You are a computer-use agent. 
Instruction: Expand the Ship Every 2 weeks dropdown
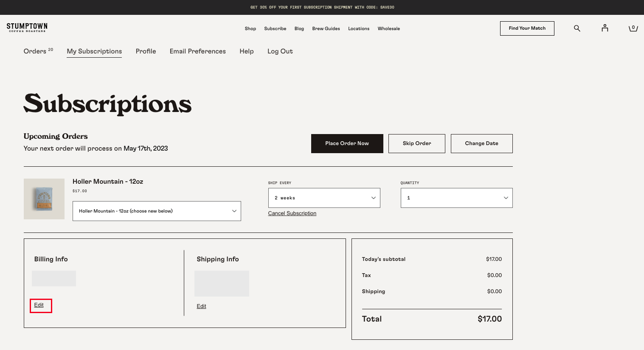pos(324,198)
